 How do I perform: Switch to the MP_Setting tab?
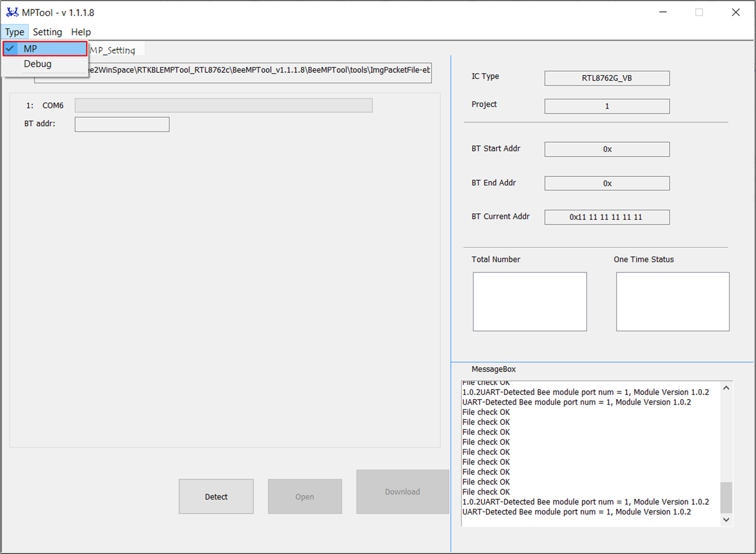[113, 50]
